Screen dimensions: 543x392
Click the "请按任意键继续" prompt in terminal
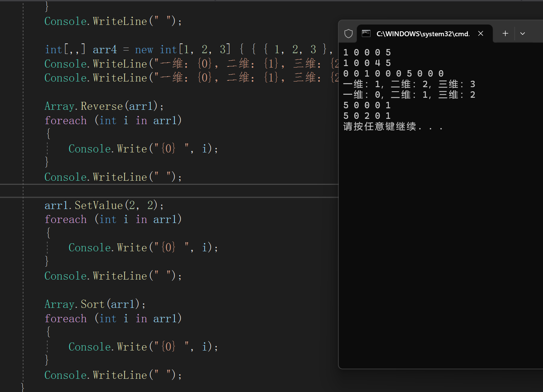[x=393, y=126]
